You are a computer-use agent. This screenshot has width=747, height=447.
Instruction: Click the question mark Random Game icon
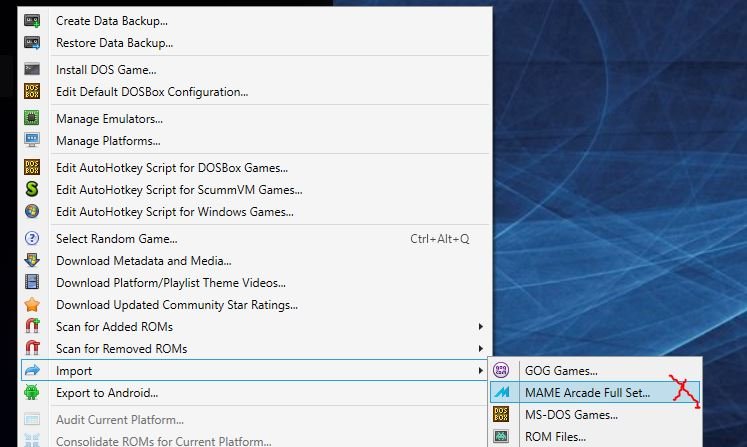[x=32, y=238]
